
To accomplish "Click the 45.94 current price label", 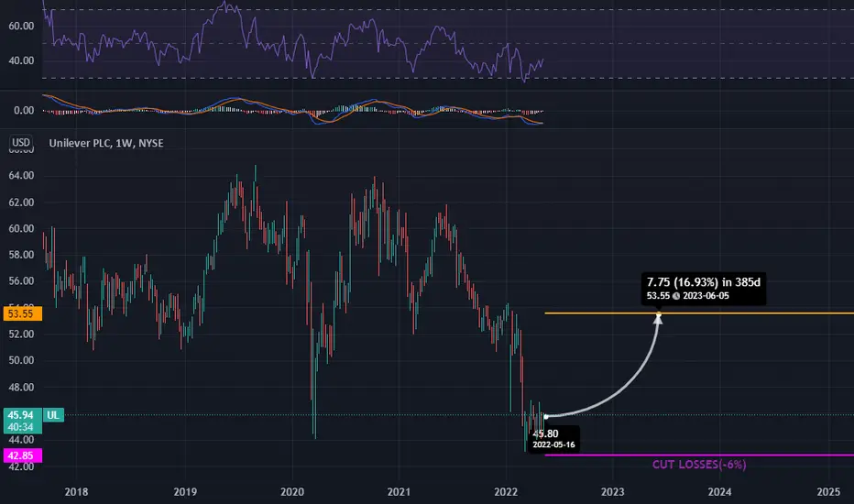I will 22,415.
